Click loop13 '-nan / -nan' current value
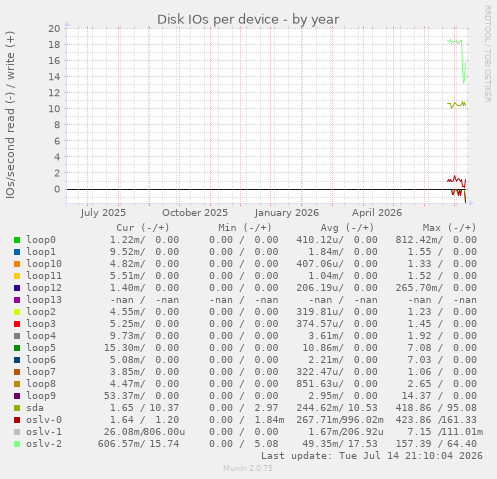The image size is (497, 479). click(x=144, y=300)
